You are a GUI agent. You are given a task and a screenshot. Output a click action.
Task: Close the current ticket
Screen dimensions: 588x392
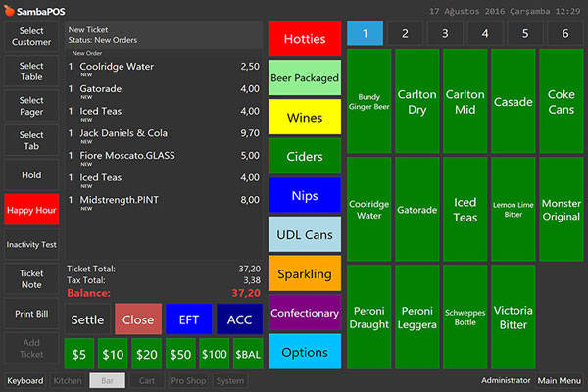138,319
